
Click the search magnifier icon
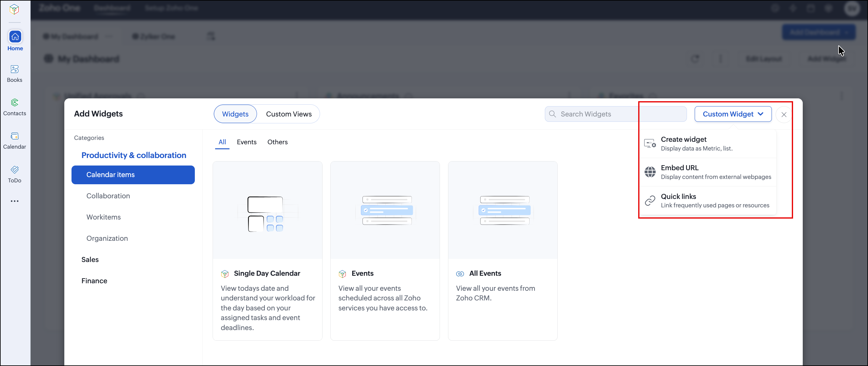553,114
